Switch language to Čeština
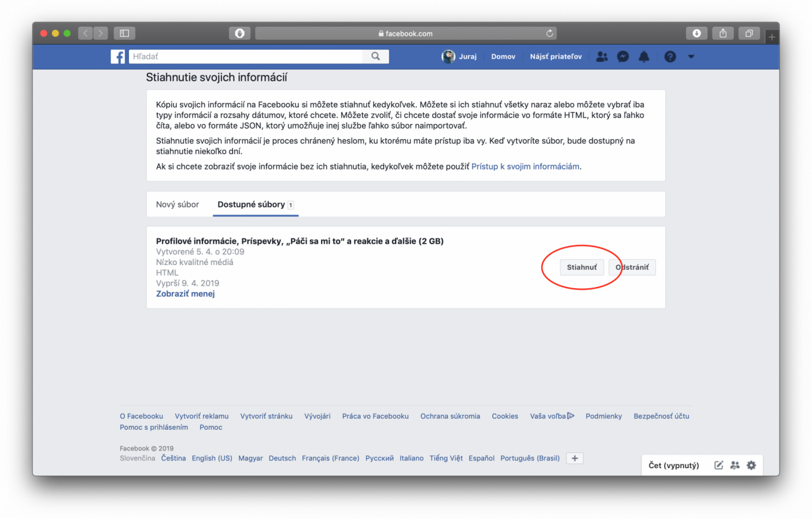This screenshot has height=519, width=812. click(x=174, y=458)
